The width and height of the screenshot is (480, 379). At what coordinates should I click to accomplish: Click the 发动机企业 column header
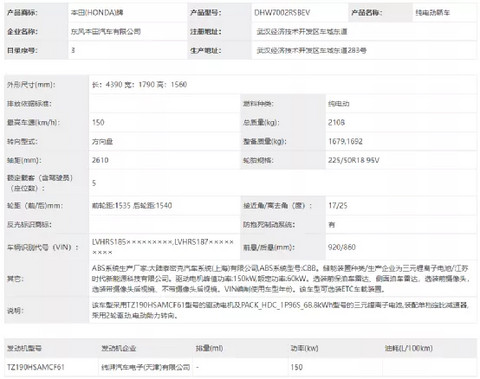(119, 348)
